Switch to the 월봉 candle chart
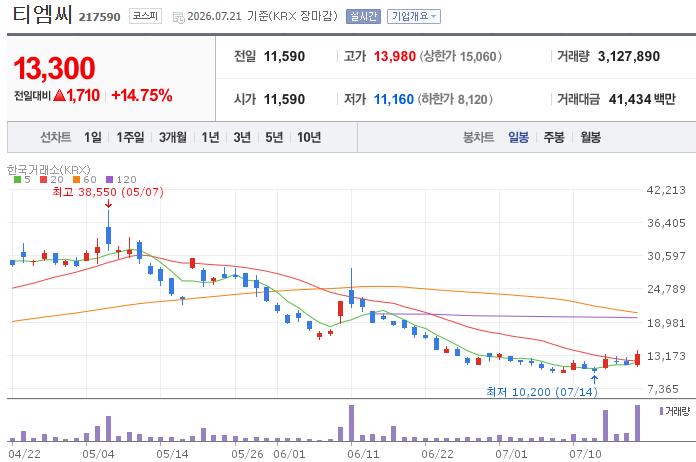The height and width of the screenshot is (462, 696). pyautogui.click(x=590, y=138)
